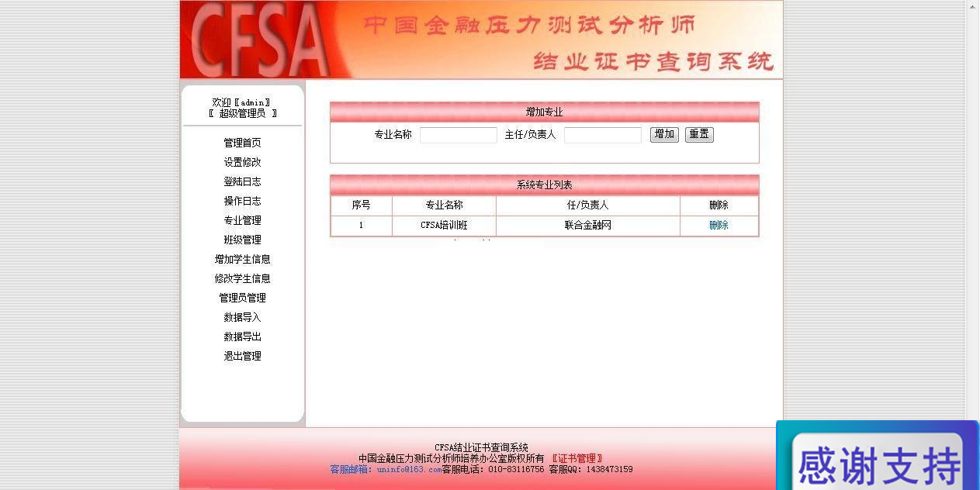
Task: Select 专业管理 sidebar entry
Action: 242,220
